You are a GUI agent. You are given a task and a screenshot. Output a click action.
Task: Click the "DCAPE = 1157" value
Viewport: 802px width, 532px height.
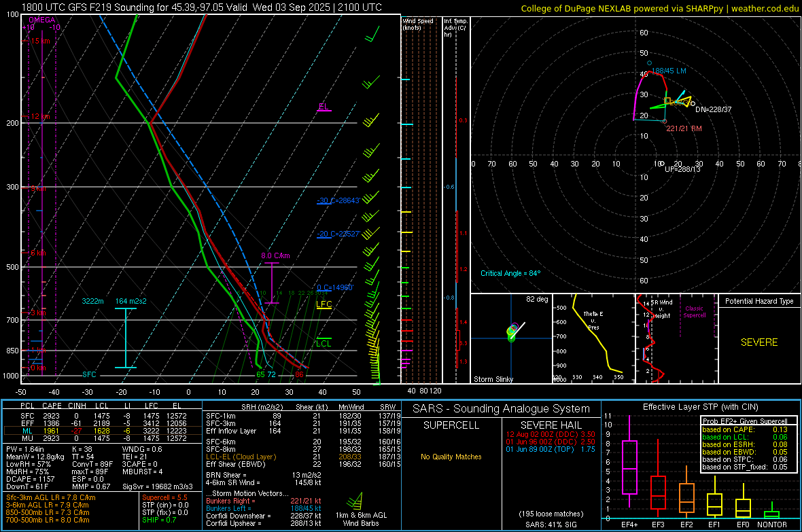click(x=30, y=479)
